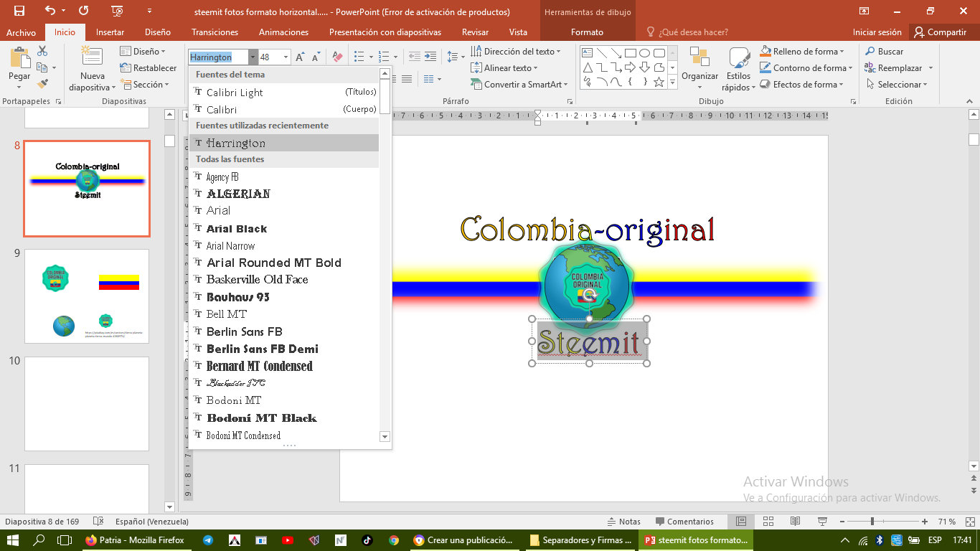Click the Cut scissors icon
Image resolution: width=980 pixels, height=551 pixels.
(42, 51)
